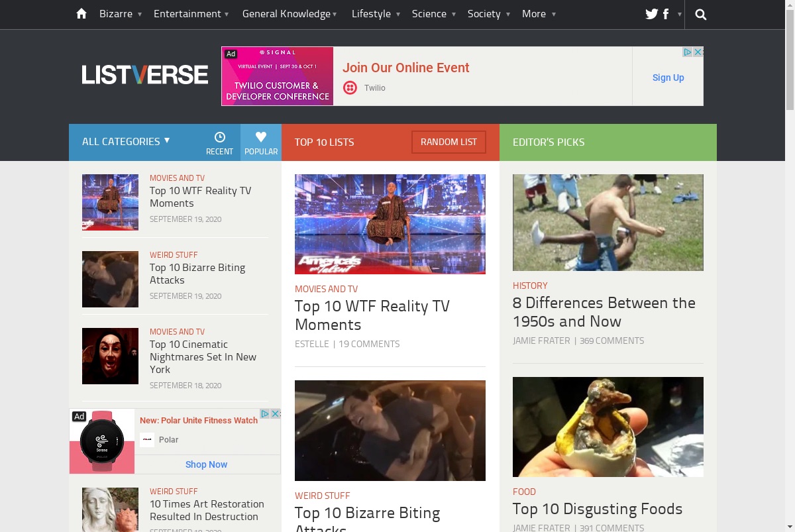The width and height of the screenshot is (795, 532).
Task: Open sidebar Top 10 Bizarre Biting Attacks
Action: coord(197,274)
